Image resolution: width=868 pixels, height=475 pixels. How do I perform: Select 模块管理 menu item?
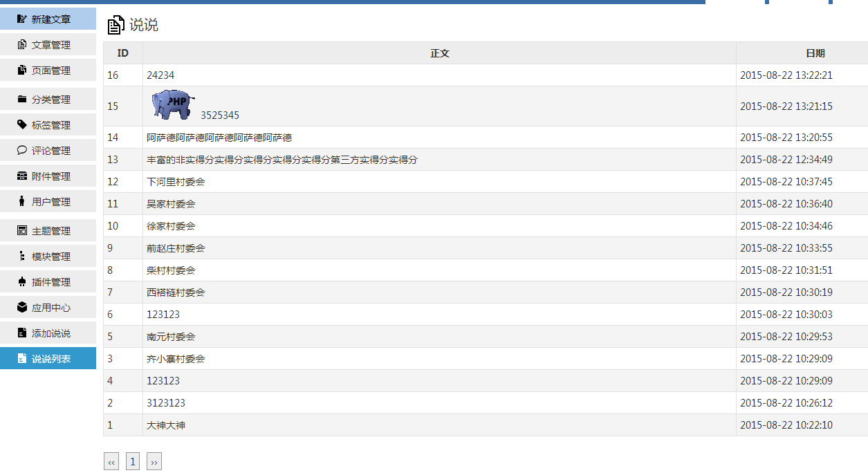click(x=50, y=257)
